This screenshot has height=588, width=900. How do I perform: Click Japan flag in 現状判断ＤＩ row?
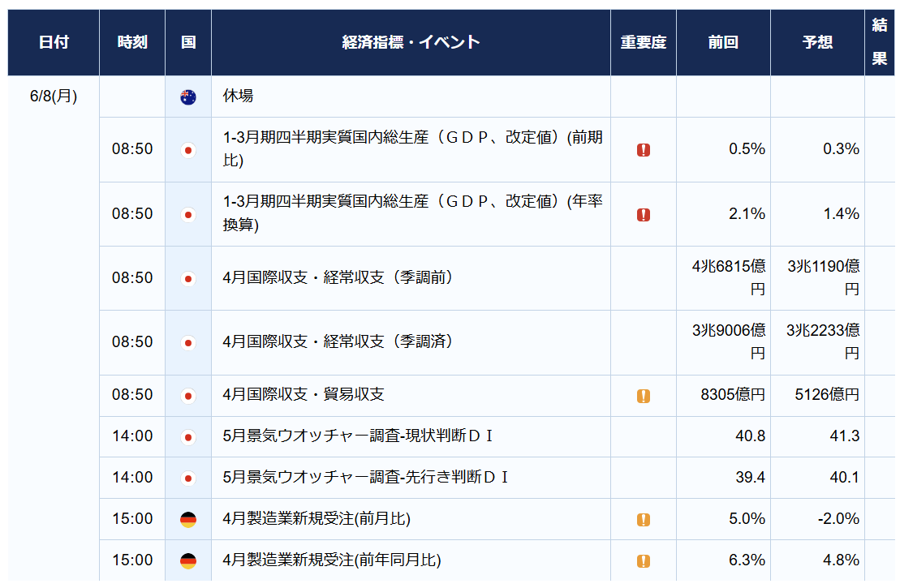point(187,437)
